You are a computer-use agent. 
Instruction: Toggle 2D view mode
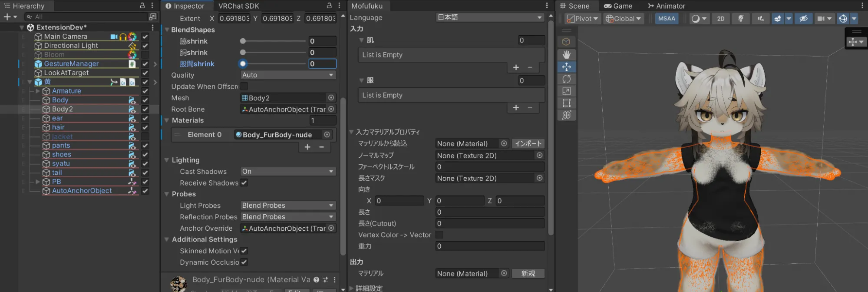point(721,19)
